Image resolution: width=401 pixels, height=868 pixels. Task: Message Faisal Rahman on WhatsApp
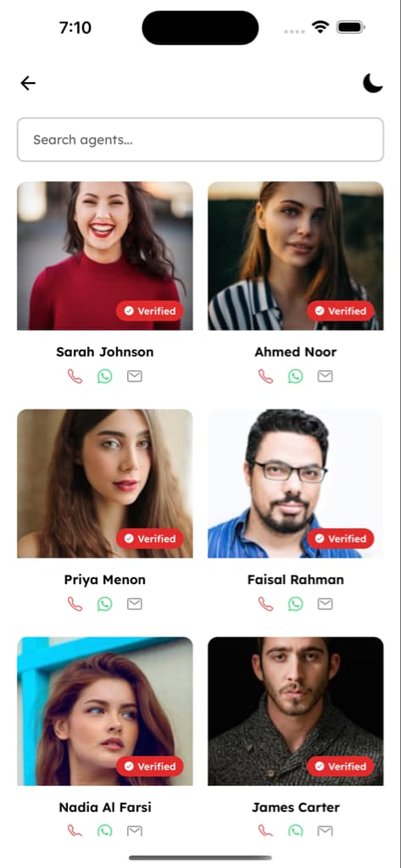pos(295,604)
